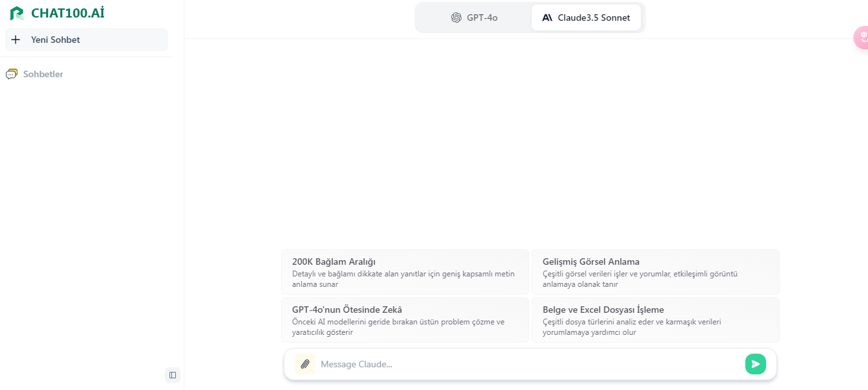Send the message with the green arrow
The width and height of the screenshot is (868, 390).
(756, 364)
